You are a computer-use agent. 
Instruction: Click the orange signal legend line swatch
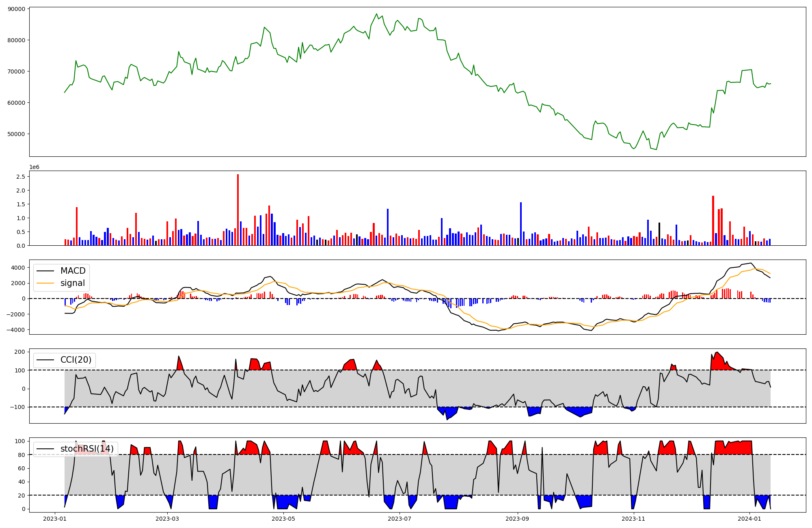pos(45,283)
